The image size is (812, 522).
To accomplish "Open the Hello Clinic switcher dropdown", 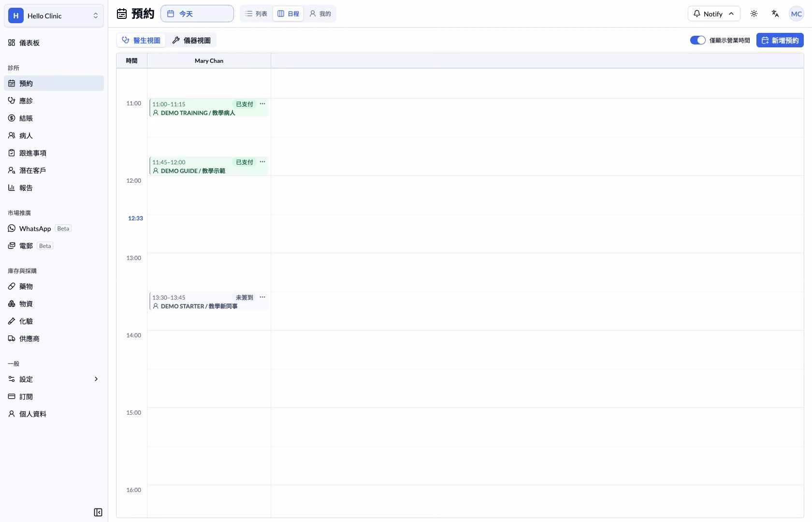I will click(x=54, y=15).
